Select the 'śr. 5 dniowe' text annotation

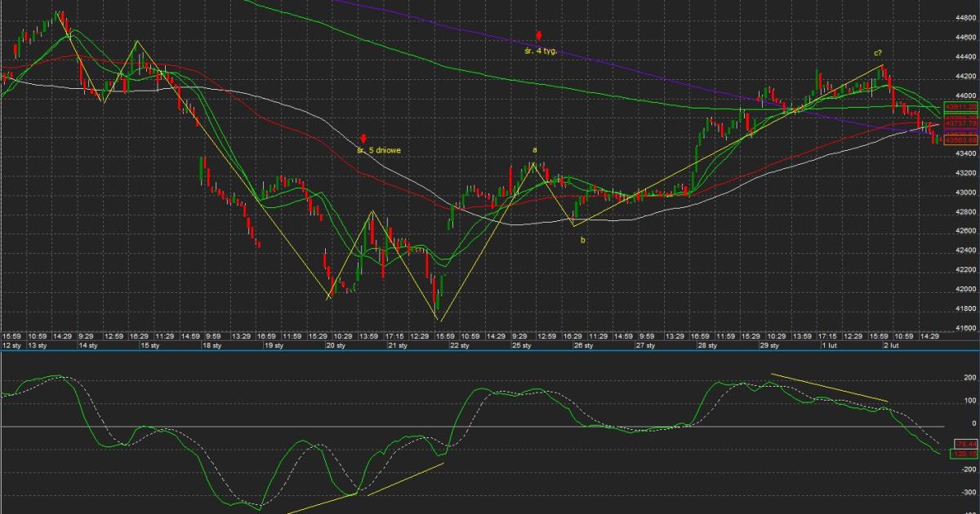pos(379,150)
